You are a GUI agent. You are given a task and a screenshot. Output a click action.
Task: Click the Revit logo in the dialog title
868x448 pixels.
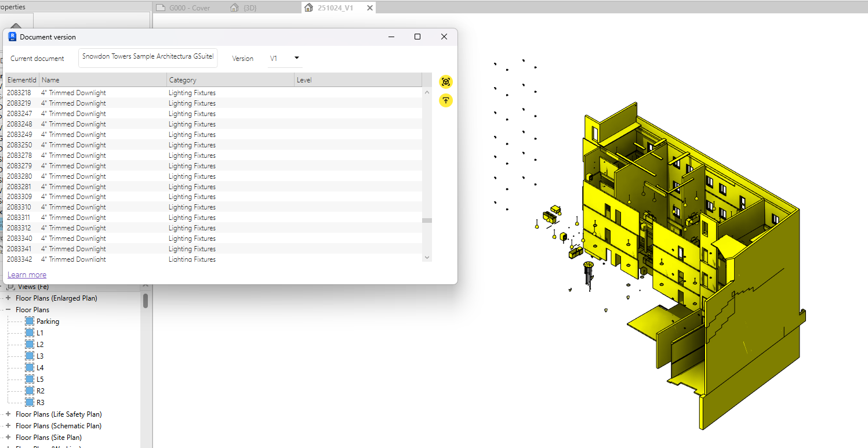click(x=12, y=37)
